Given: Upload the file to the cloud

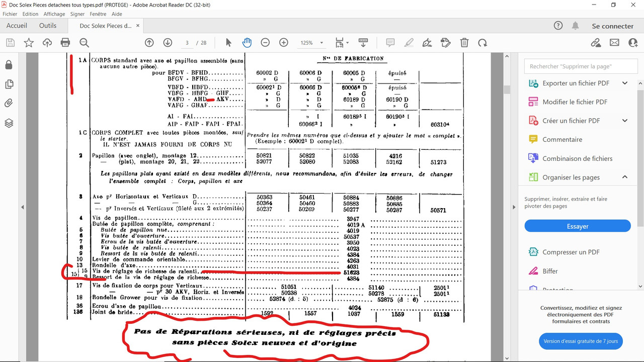Looking at the screenshot, I should [47, 43].
